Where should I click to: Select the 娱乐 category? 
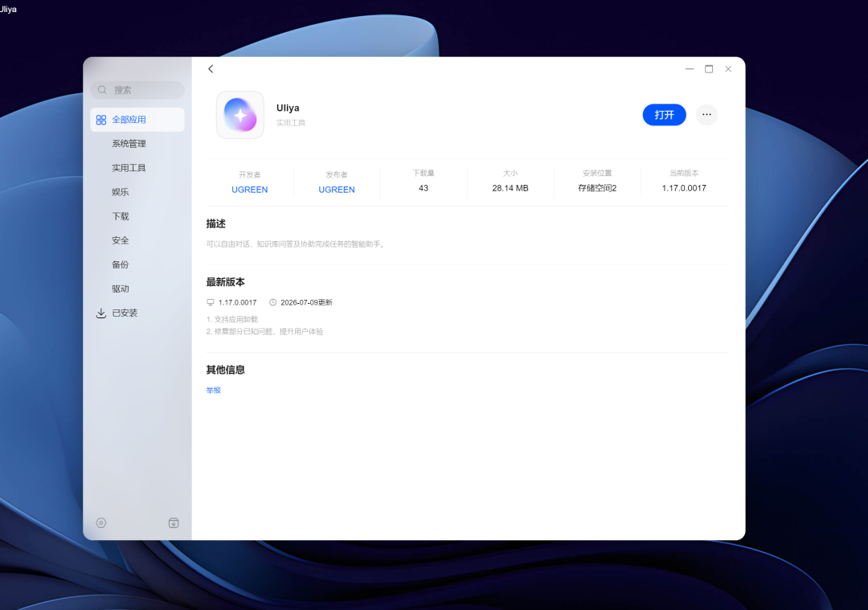[x=120, y=192]
